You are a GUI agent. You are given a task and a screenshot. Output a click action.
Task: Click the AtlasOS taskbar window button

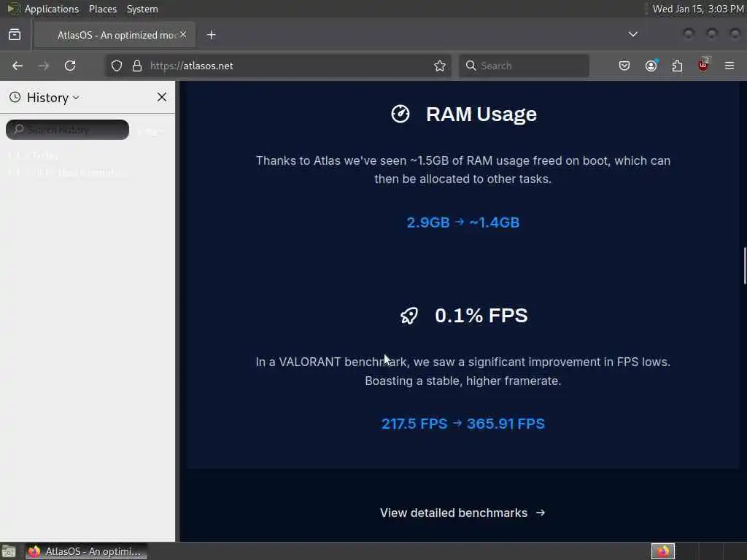tap(86, 551)
